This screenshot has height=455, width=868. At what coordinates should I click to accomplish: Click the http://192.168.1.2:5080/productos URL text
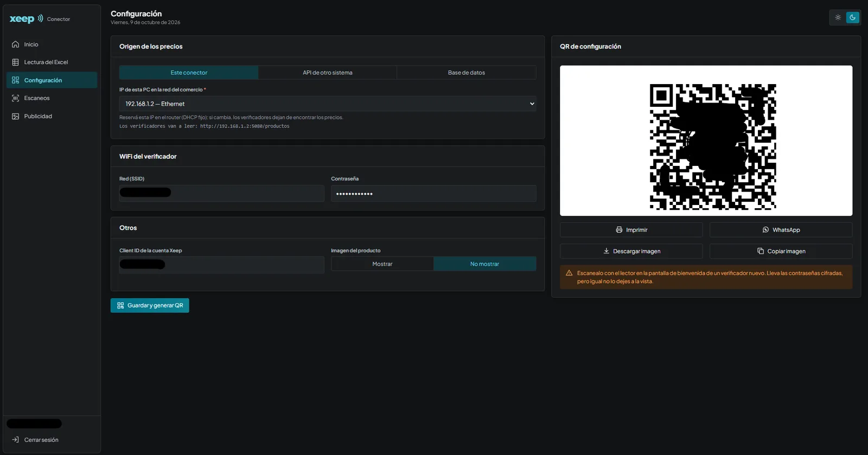245,126
